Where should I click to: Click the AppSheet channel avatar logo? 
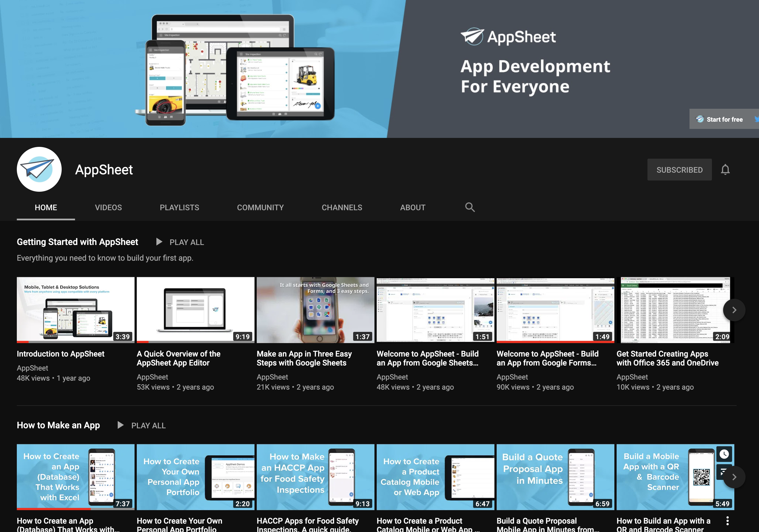coord(39,169)
